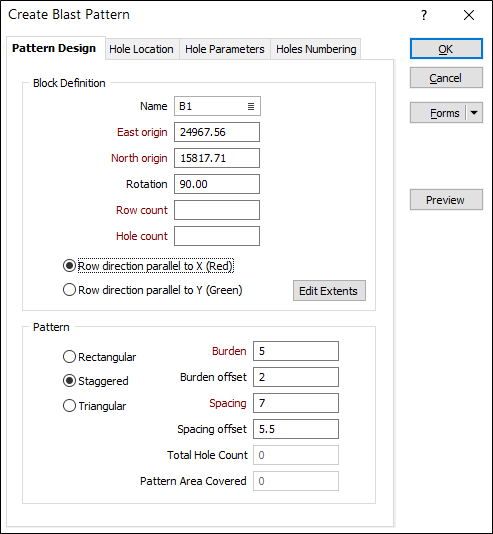This screenshot has width=493, height=534.
Task: Open the Edit Extents button
Action: point(329,290)
